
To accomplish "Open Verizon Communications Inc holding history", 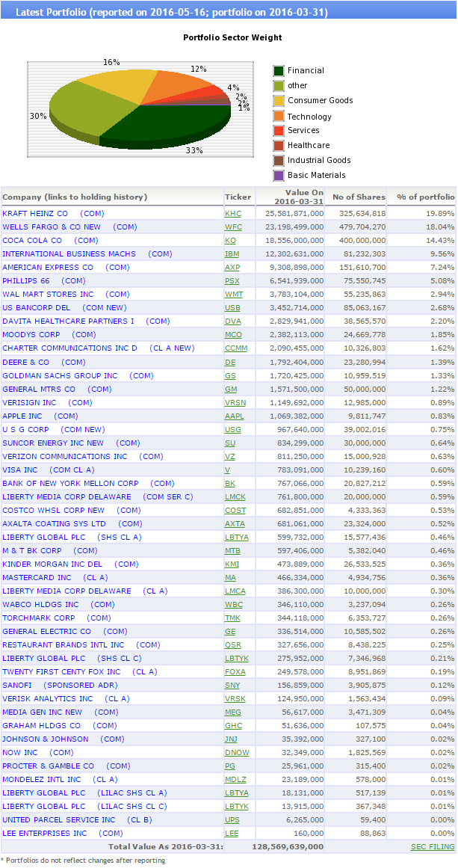I will click(83, 458).
